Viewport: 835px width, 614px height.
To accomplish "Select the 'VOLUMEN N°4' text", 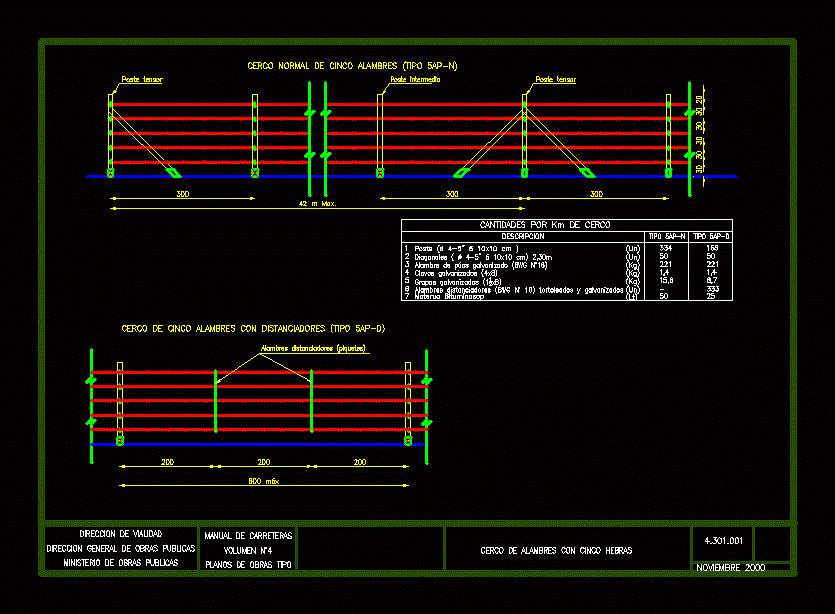I will pyautogui.click(x=248, y=550).
